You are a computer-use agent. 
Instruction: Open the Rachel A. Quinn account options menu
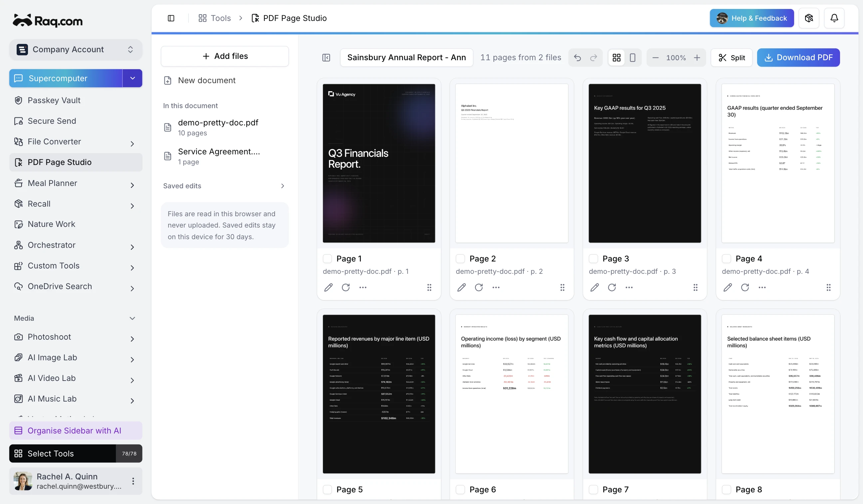pos(133,481)
